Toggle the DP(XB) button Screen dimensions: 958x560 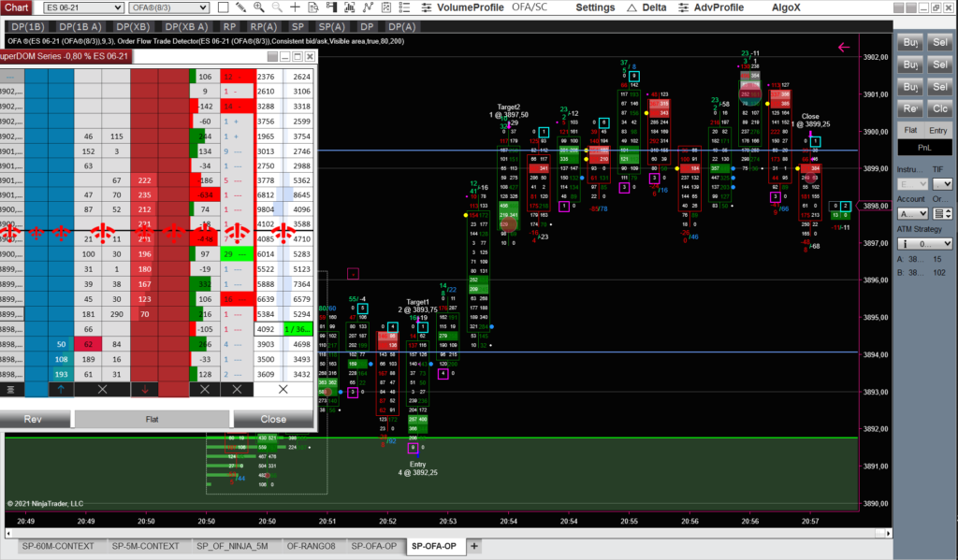coord(133,27)
